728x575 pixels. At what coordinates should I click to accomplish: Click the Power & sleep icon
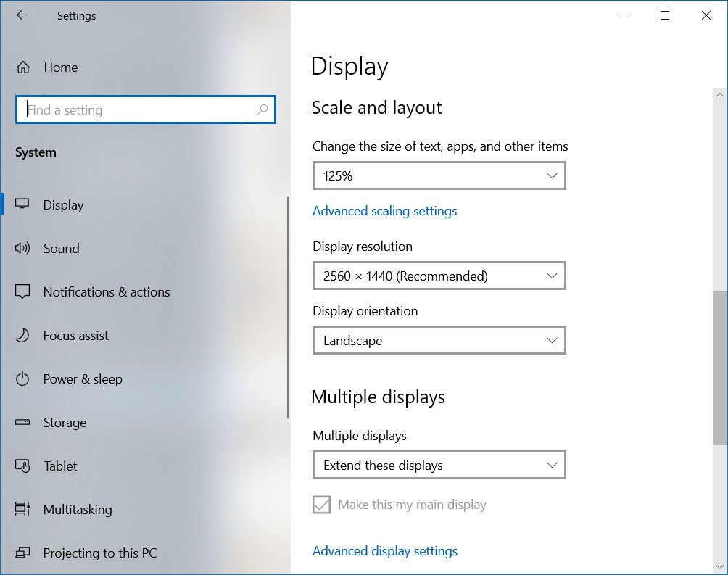(x=22, y=379)
